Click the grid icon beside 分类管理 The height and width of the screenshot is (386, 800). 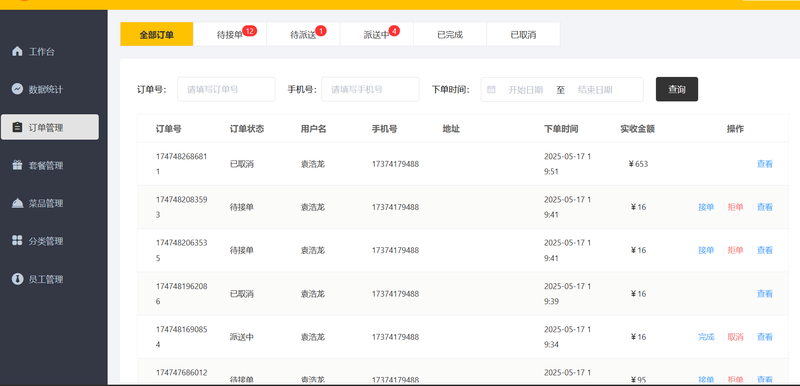tap(17, 241)
